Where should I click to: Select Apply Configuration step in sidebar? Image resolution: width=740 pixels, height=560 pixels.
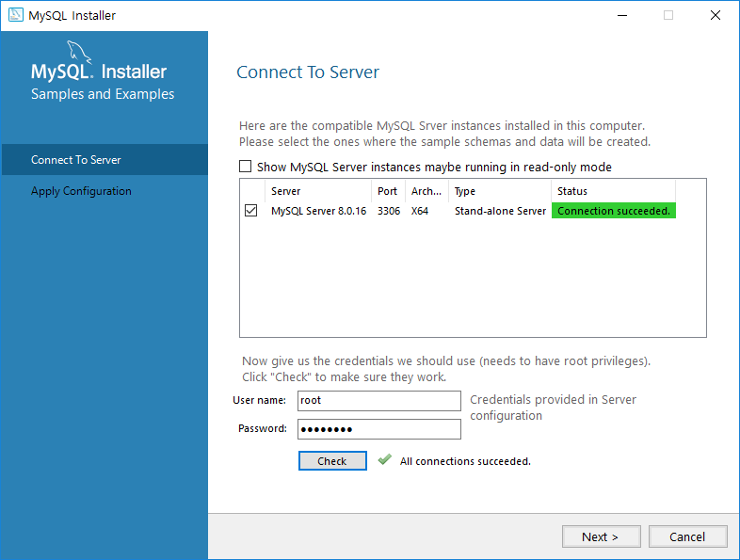click(x=105, y=191)
